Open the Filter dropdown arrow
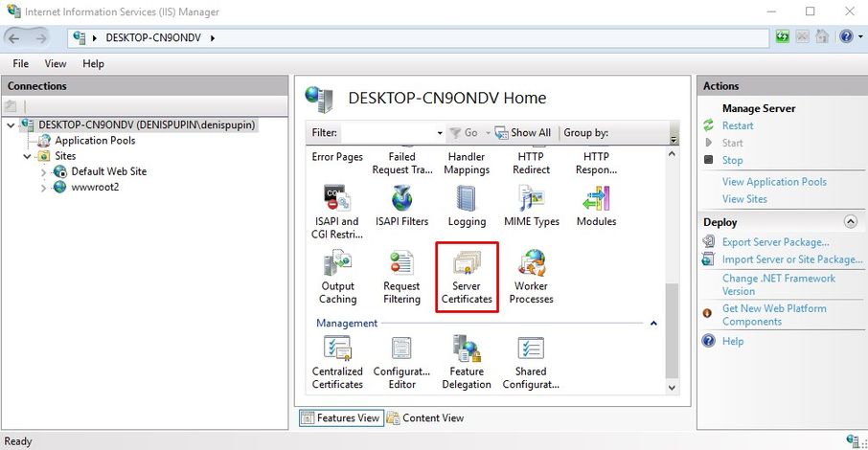Screen dimensions: 868x450 (440, 133)
